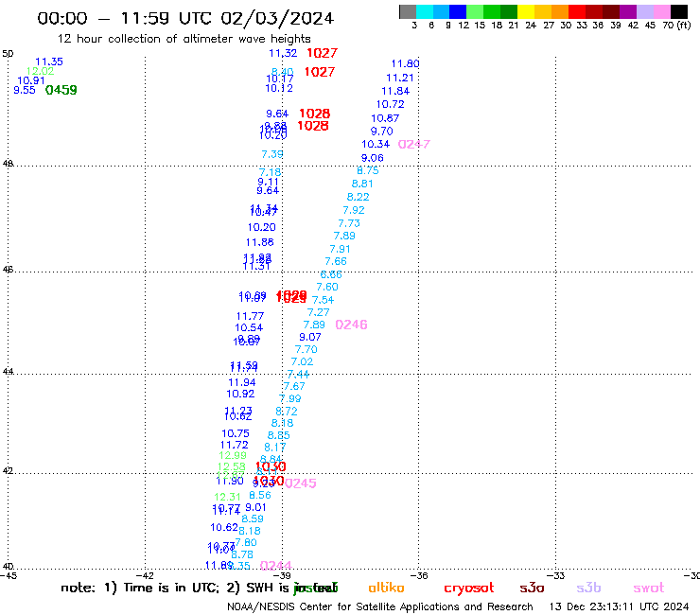Image resolution: width=700 pixels, height=615 pixels.
Task: Click the wave height value '10.87'
Action: tap(385, 118)
